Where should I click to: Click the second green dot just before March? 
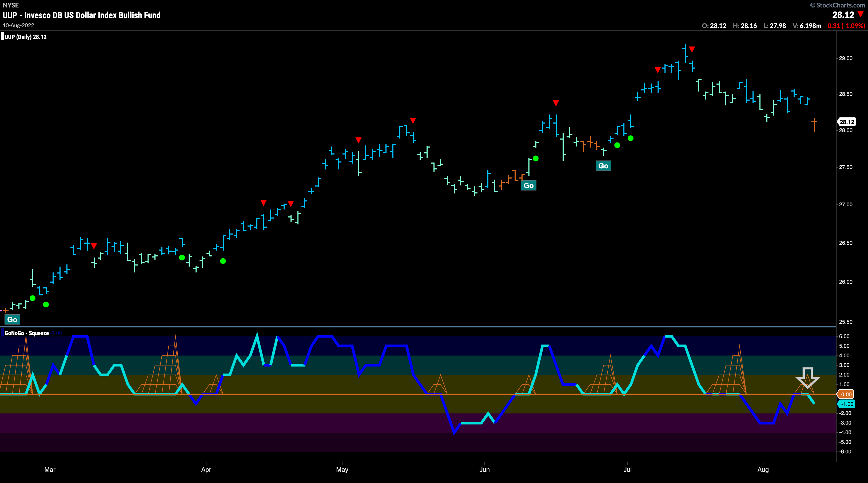(x=46, y=305)
